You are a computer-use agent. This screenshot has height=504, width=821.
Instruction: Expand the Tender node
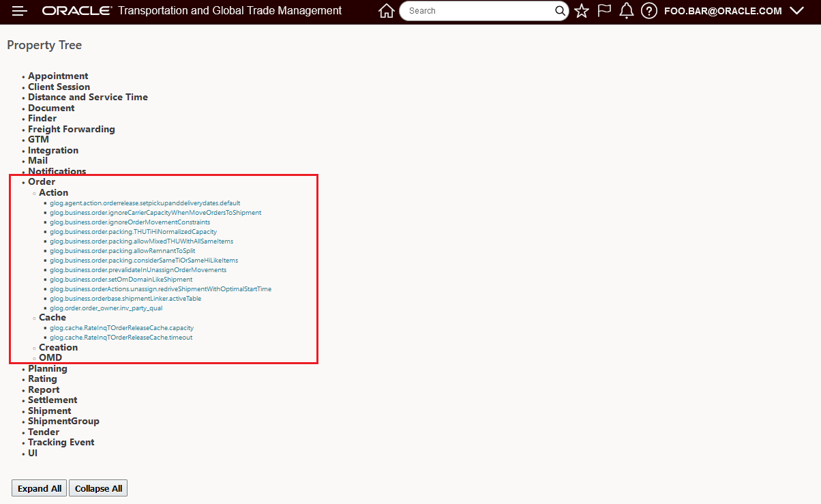tap(44, 432)
